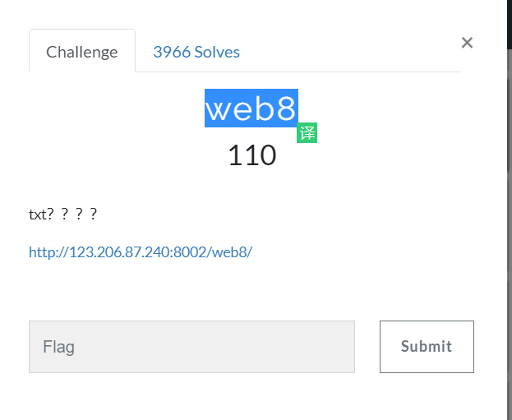Switch to the Challenge tab
This screenshot has height=420, width=512.
pos(82,52)
